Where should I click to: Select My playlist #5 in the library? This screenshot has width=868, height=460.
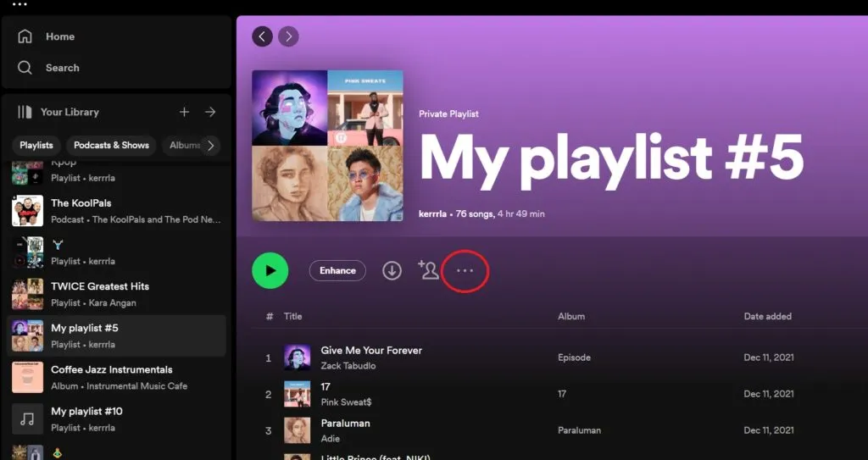click(x=116, y=335)
